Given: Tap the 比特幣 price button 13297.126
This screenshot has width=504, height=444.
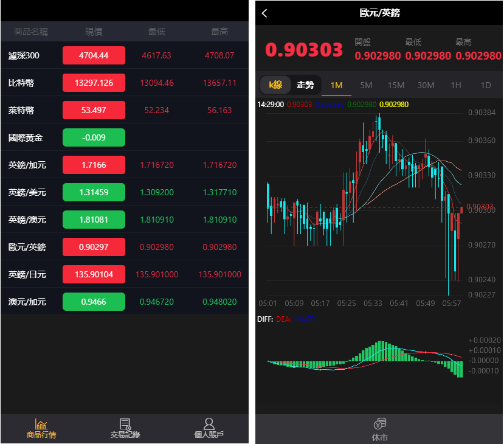Looking at the screenshot, I should 94,83.
